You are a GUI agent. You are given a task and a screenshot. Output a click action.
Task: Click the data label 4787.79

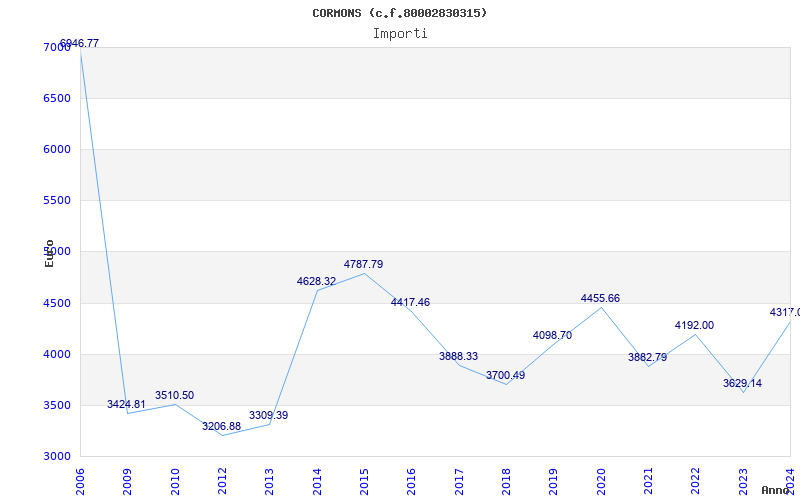pos(363,264)
